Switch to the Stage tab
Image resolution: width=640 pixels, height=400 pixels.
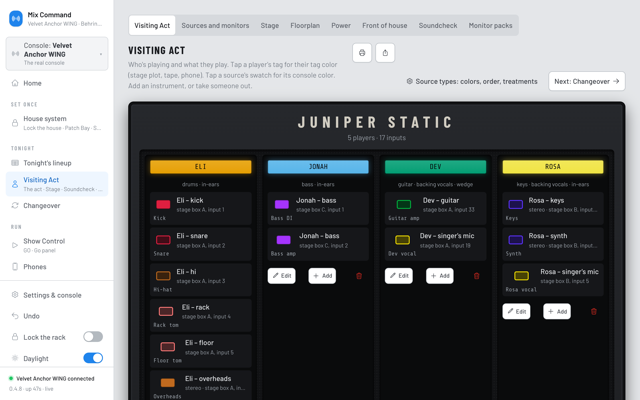pyautogui.click(x=270, y=25)
